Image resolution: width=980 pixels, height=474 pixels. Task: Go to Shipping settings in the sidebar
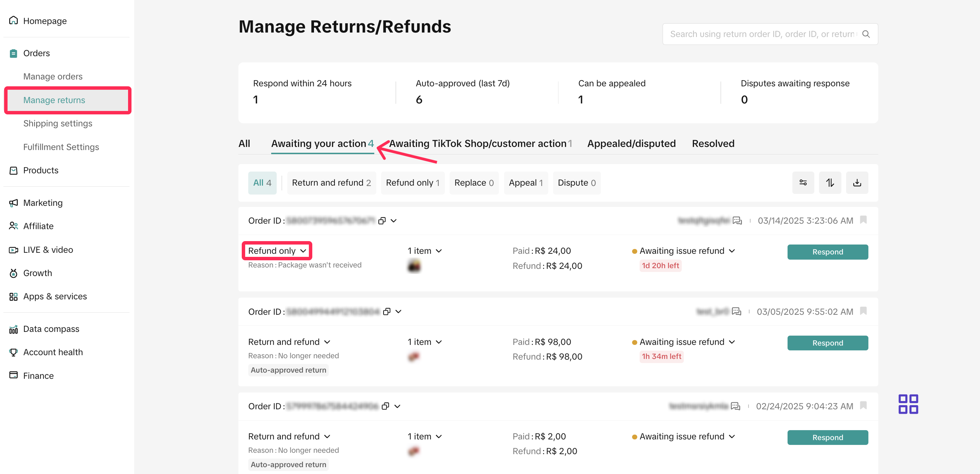click(x=58, y=123)
